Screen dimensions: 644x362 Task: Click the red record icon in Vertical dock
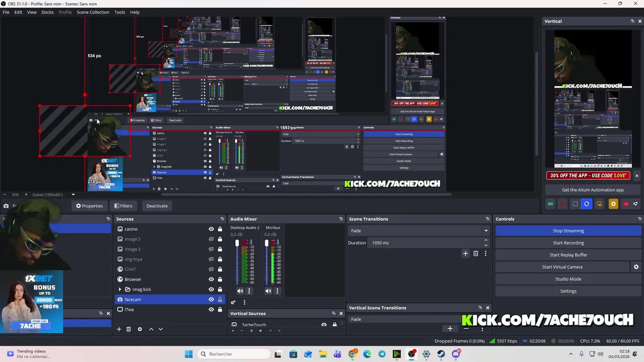click(x=562, y=204)
